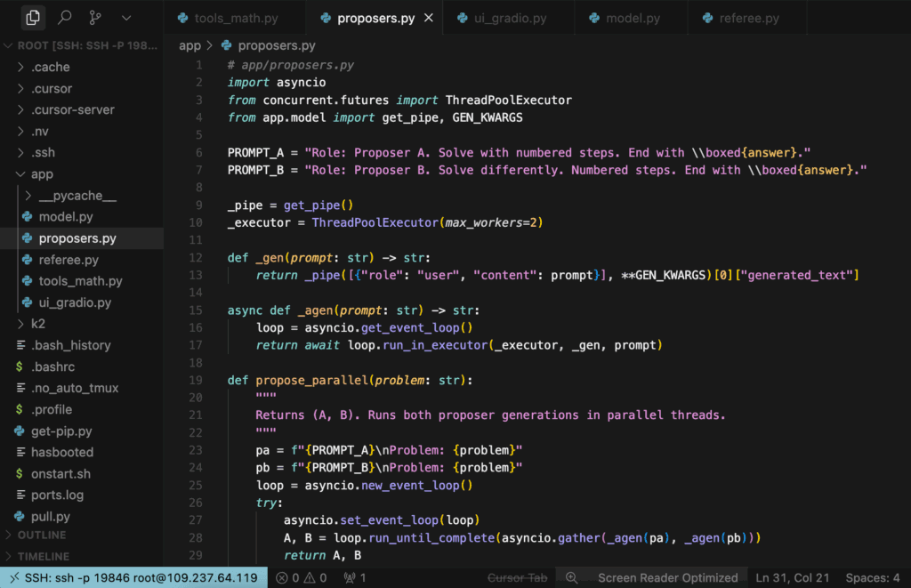Expand the OUTLINE section

[42, 535]
